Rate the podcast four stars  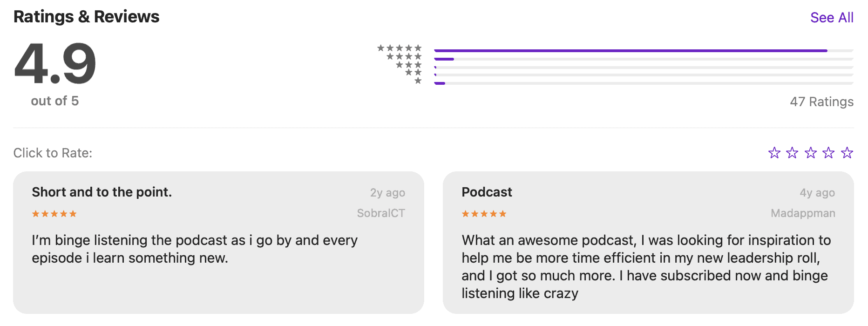pyautogui.click(x=828, y=153)
